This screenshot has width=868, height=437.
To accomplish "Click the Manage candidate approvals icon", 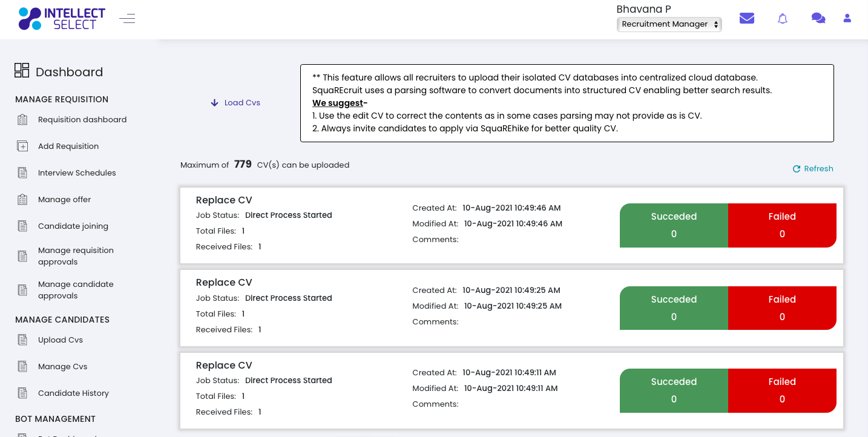I will 22,290.
